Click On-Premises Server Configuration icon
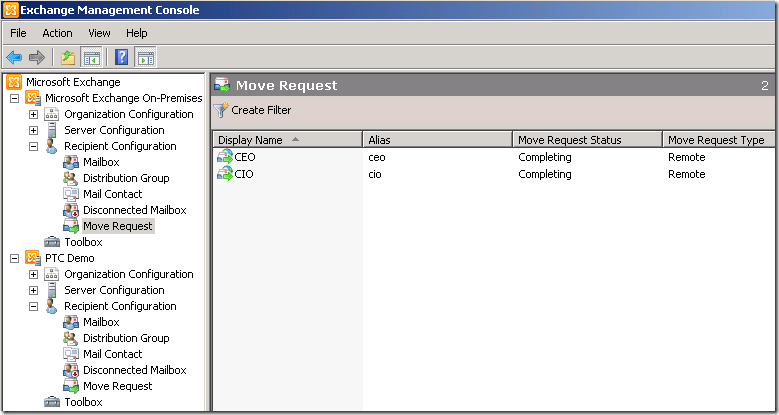The width and height of the screenshot is (779, 415). 52,130
